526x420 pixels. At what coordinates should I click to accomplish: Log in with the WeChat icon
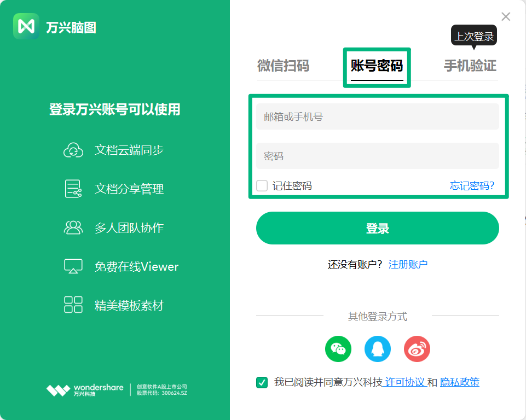point(338,349)
